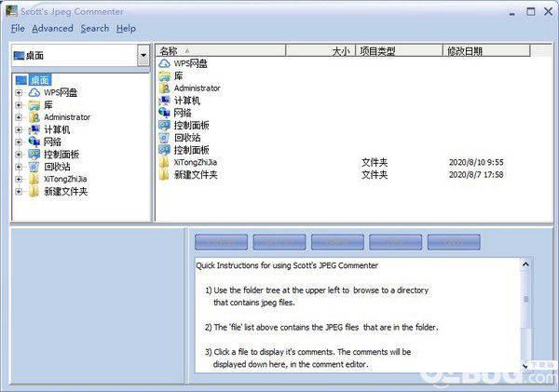This screenshot has width=559, height=392.
Task: Click the rightmost greyed button above instructions
Action: click(x=454, y=242)
